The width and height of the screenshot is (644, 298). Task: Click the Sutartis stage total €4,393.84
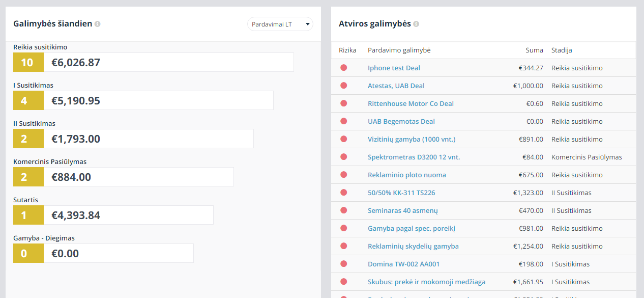(x=76, y=215)
